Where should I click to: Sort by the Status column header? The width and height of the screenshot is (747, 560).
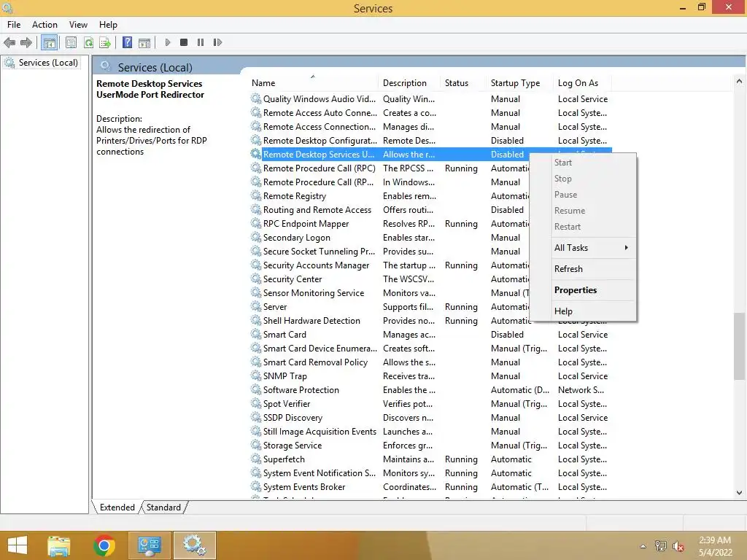[463, 83]
